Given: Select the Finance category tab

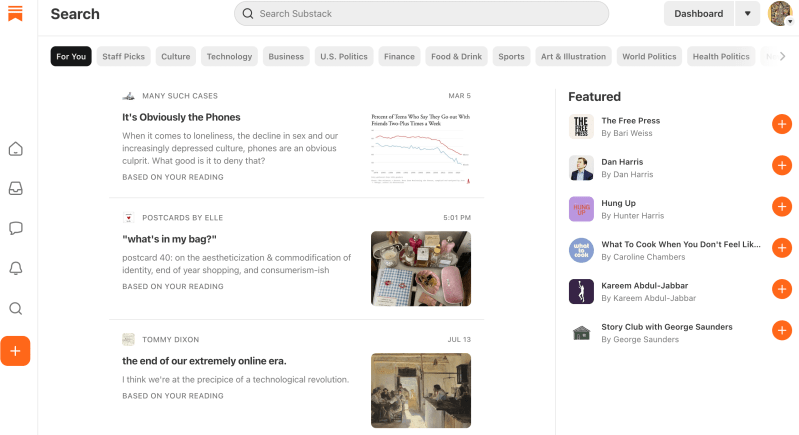Looking at the screenshot, I should pos(399,57).
